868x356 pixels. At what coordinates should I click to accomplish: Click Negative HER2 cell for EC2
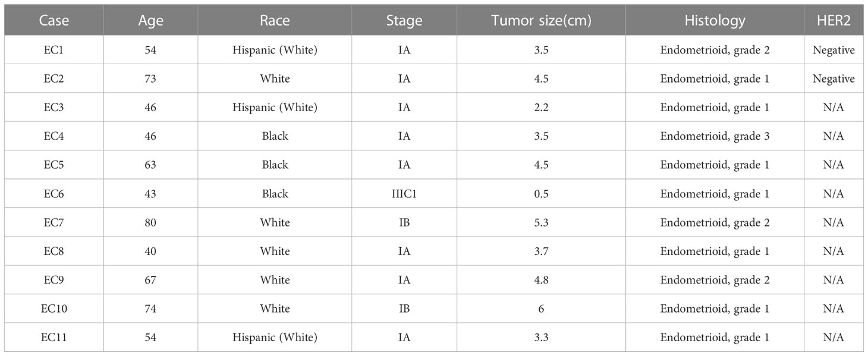coord(834,78)
